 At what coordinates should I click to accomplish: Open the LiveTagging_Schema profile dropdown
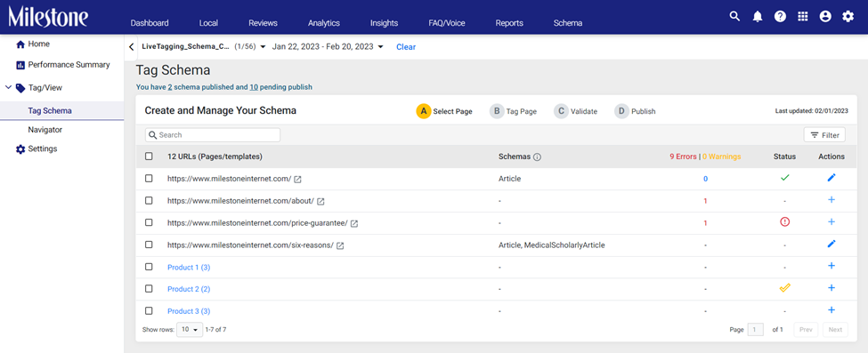click(204, 47)
